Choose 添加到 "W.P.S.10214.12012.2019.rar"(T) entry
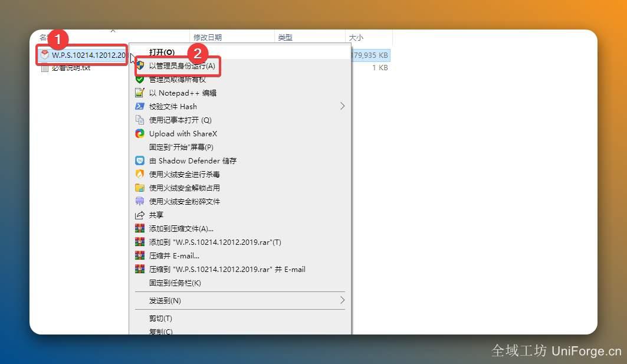The width and height of the screenshot is (627, 364). [215, 242]
